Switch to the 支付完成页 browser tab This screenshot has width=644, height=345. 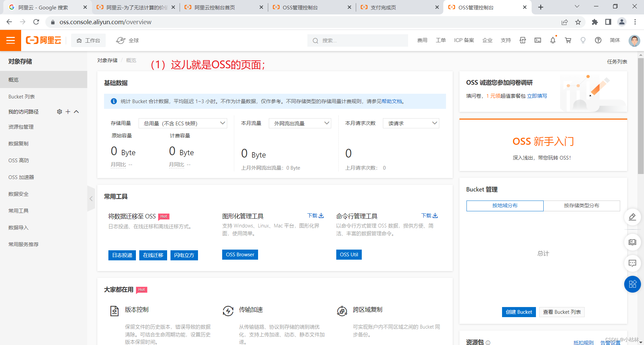[399, 7]
